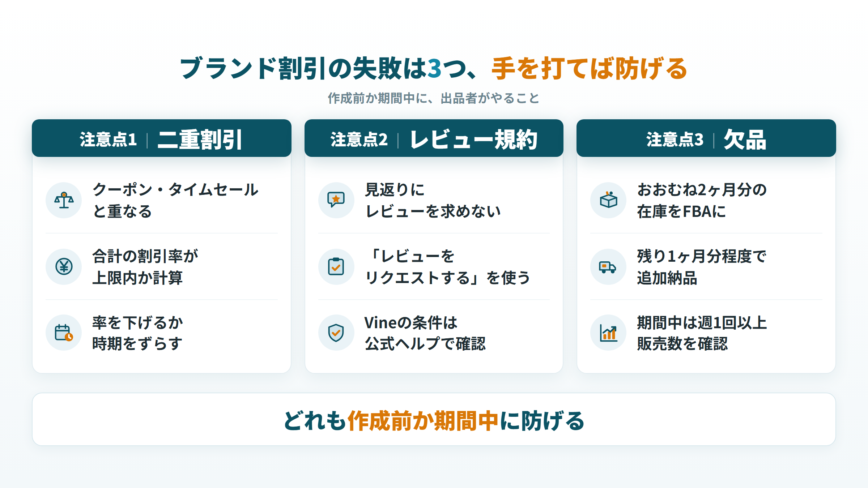This screenshot has height=488, width=868.
Task: Click the text クーポン・タイムセールと重なる
Action: [x=175, y=200]
